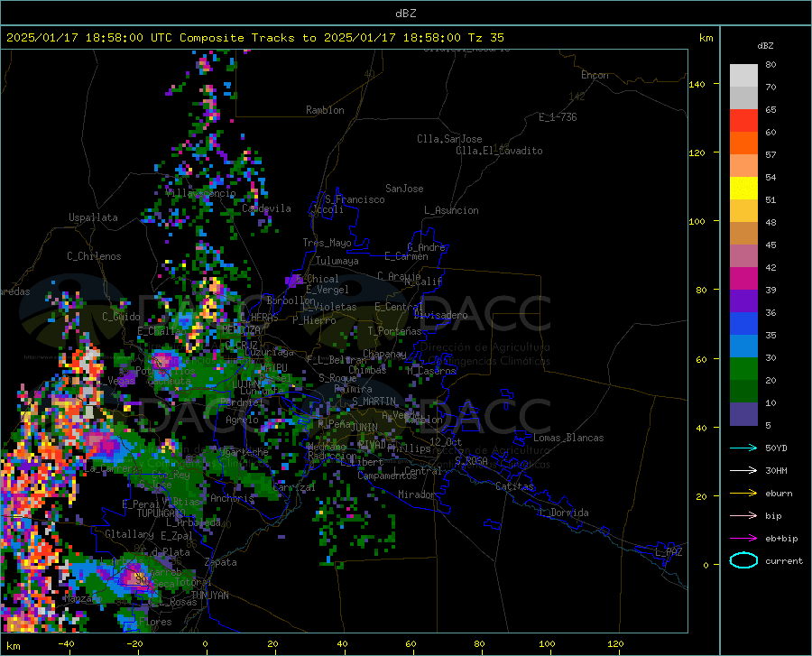Image resolution: width=812 pixels, height=656 pixels.
Task: Click the cyan ellipse 'current' legend symbol
Action: (x=743, y=560)
